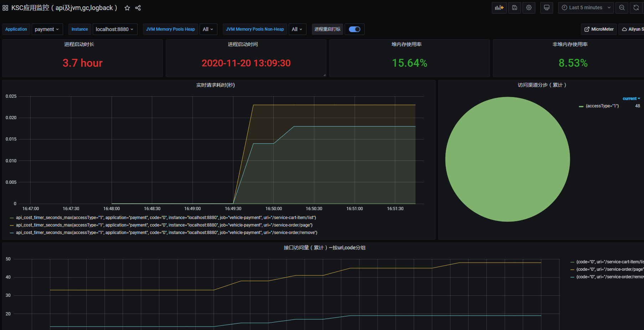Expand JVM Memory Pools Non-Heap All dropdown
Image resolution: width=644 pixels, height=330 pixels.
click(297, 29)
